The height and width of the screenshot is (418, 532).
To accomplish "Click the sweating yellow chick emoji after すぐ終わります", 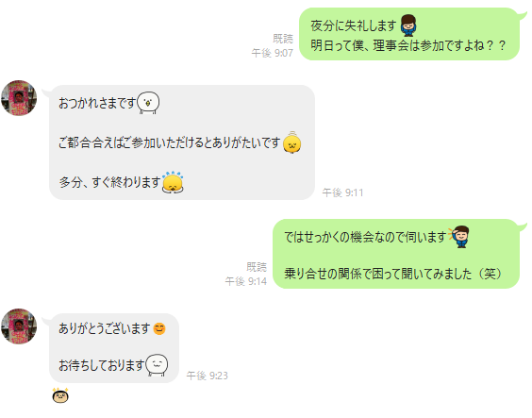I will [173, 182].
